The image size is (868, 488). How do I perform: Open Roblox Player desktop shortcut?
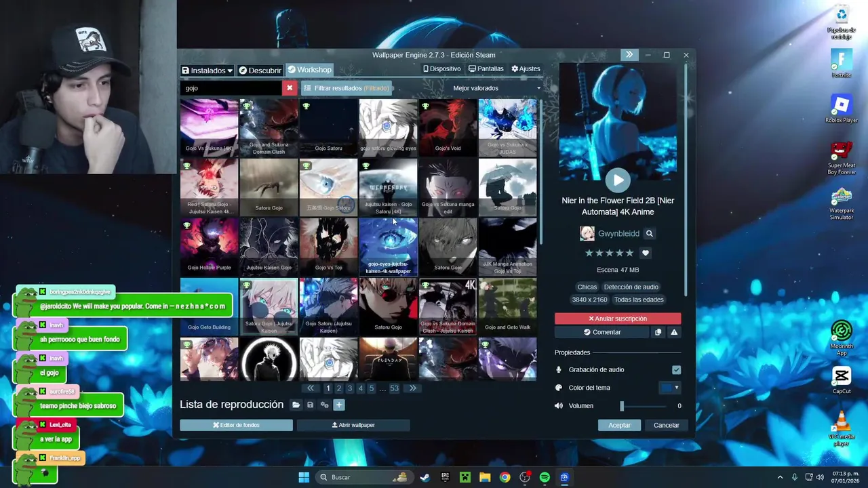pyautogui.click(x=842, y=108)
